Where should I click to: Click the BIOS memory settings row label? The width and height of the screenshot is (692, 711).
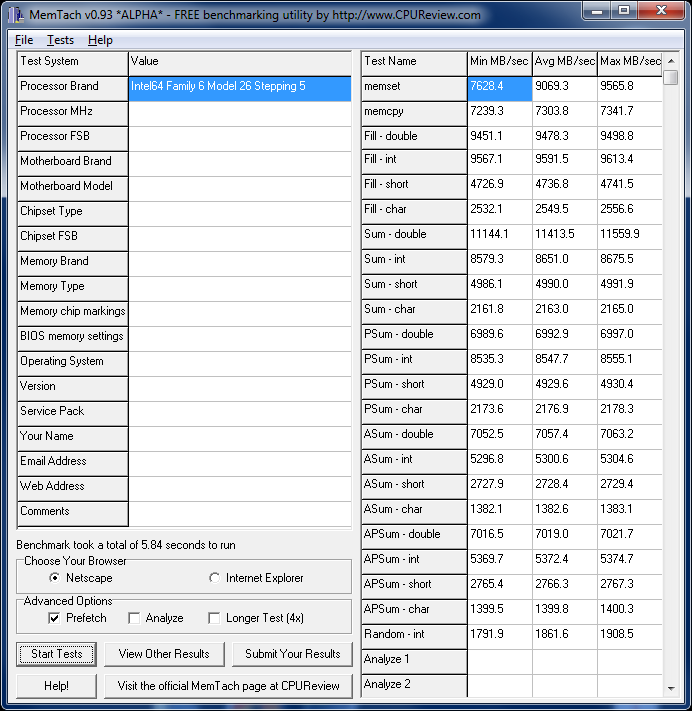click(x=73, y=339)
